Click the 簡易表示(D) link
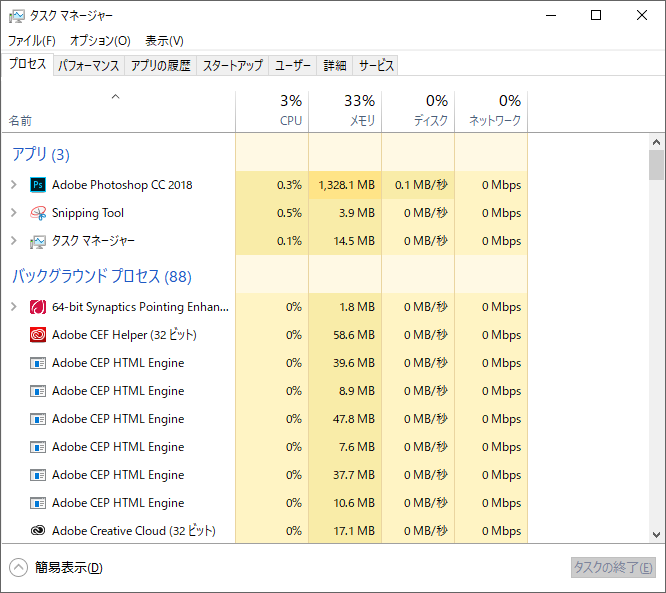The height and width of the screenshot is (593, 666). pyautogui.click(x=69, y=568)
